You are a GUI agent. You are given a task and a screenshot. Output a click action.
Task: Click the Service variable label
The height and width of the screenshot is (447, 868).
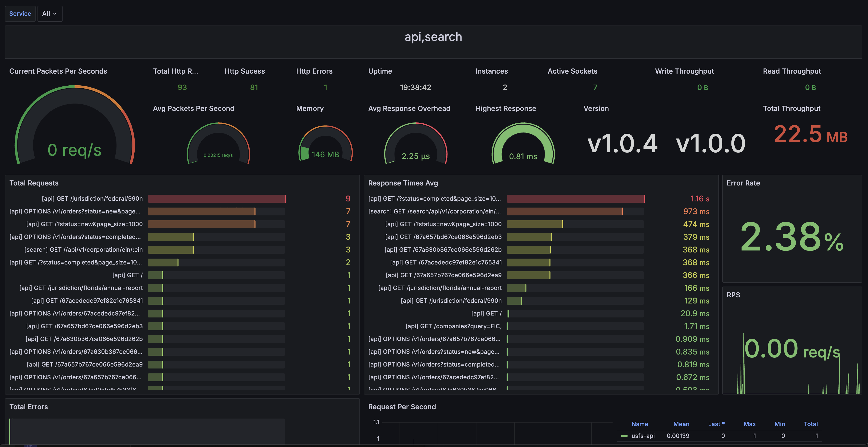pos(20,14)
